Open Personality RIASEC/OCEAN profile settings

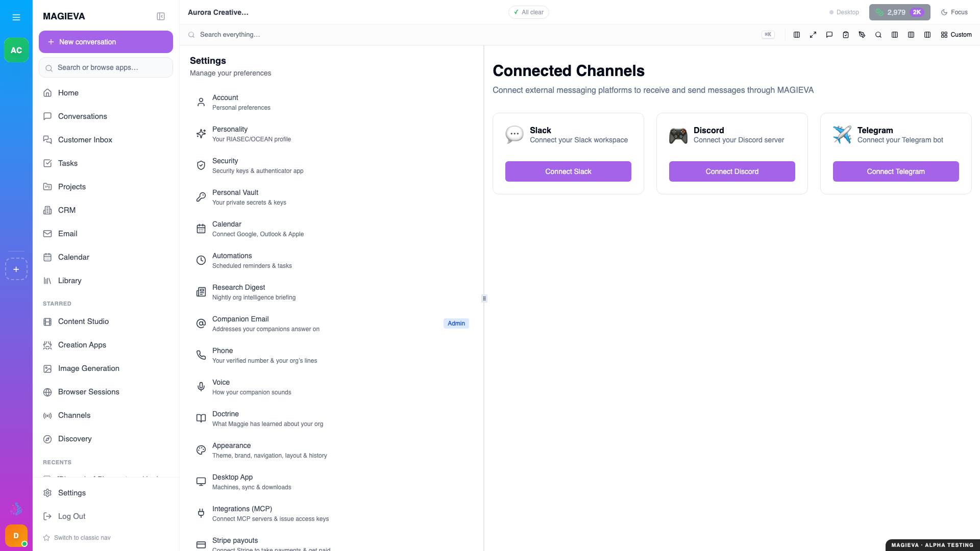click(x=332, y=134)
